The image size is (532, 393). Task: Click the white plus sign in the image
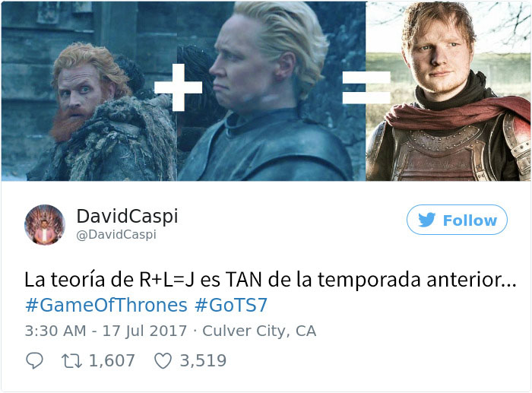click(x=178, y=87)
